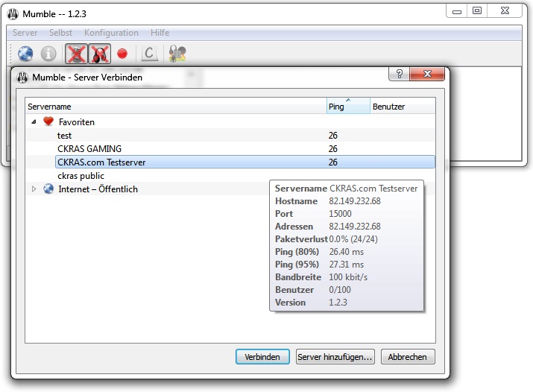Open the Server menu
533x392 pixels.
tap(25, 33)
